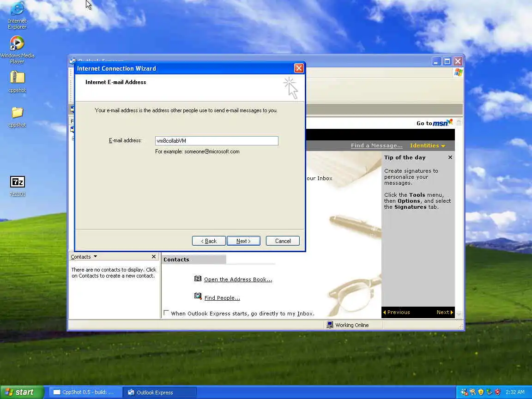This screenshot has width=532, height=399.
Task: Click the E-mail address input field
Action: pyautogui.click(x=217, y=141)
